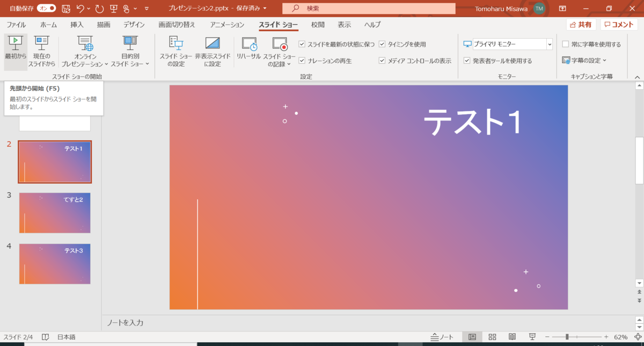Click the Next Slide double-arrow icon
The height and width of the screenshot is (346, 644).
[639, 300]
